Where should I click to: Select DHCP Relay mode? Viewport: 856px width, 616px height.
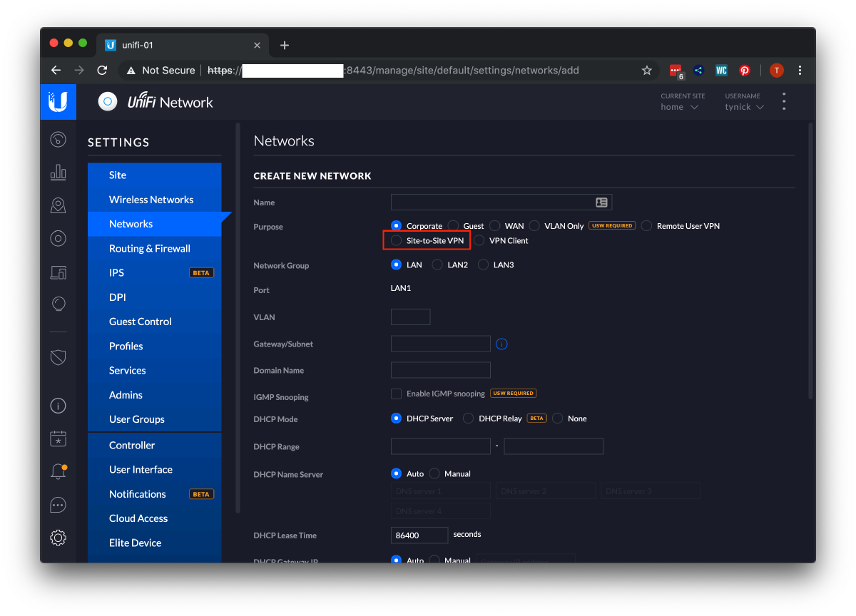click(469, 419)
